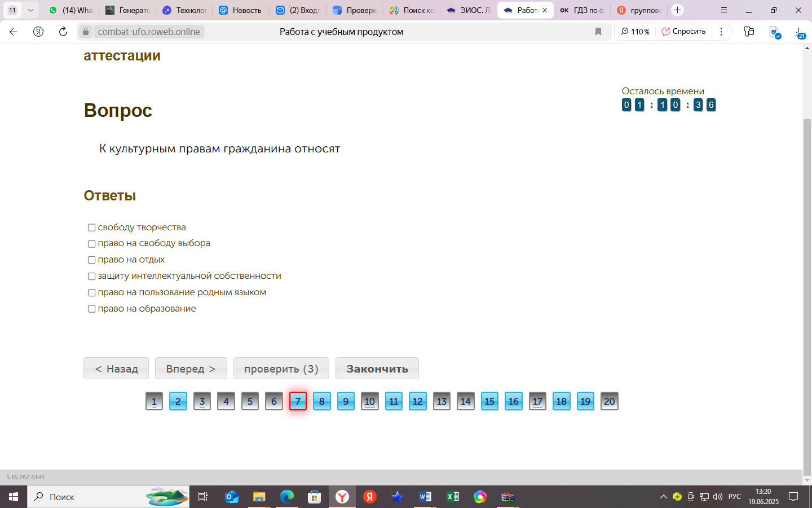Click the new tab plus icon
The width and height of the screenshot is (812, 508).
coord(678,10)
